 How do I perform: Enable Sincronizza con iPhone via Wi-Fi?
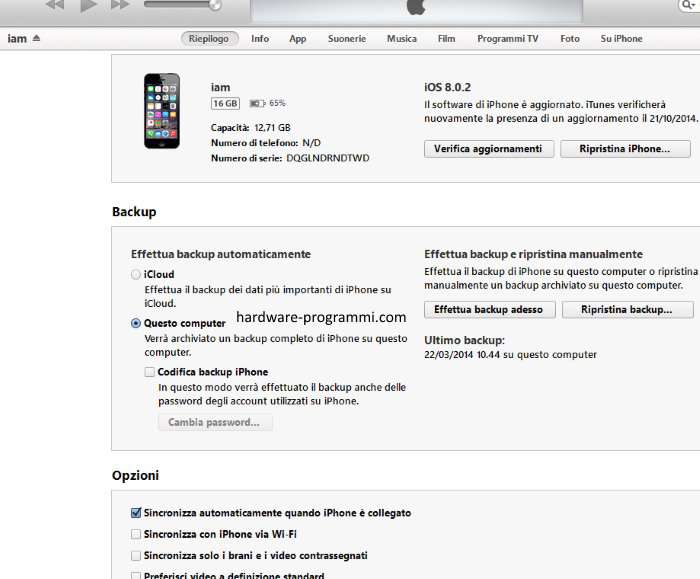(x=136, y=534)
